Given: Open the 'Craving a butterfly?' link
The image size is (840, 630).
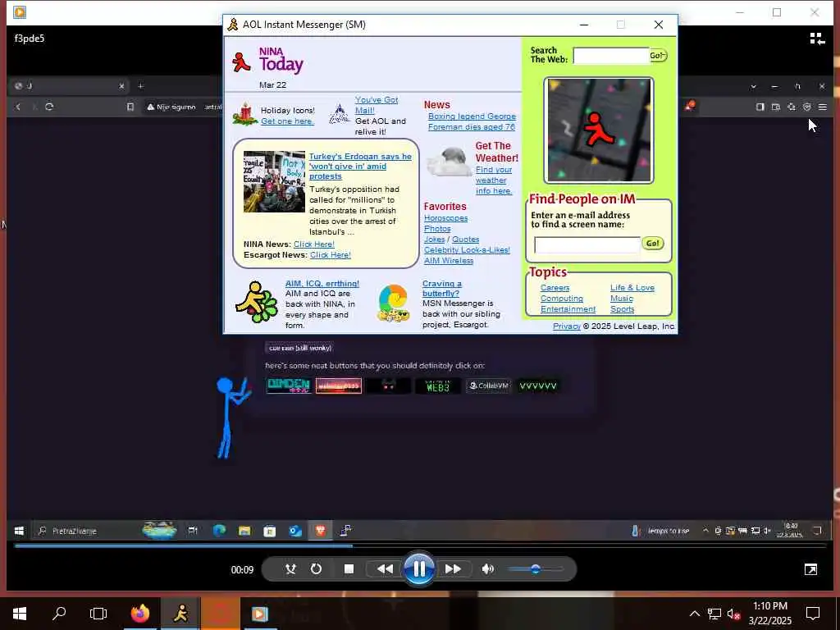Looking at the screenshot, I should click(441, 288).
